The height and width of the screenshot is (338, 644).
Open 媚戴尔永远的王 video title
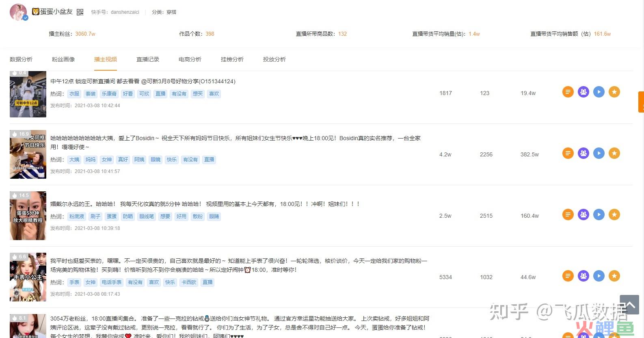pos(205,204)
